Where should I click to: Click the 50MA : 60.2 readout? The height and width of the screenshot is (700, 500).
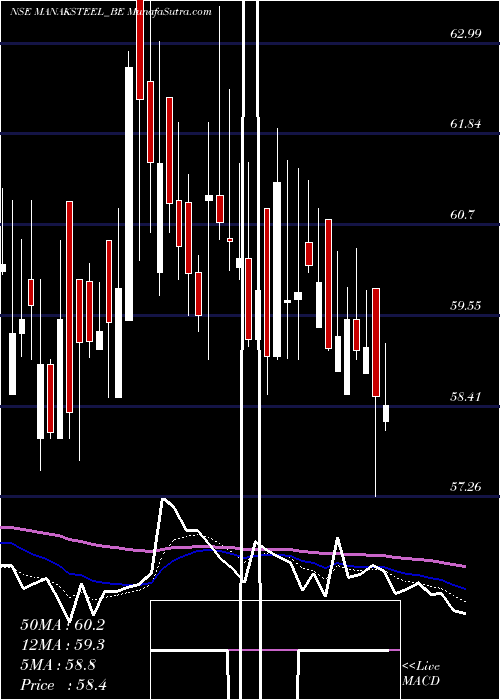click(x=62, y=625)
